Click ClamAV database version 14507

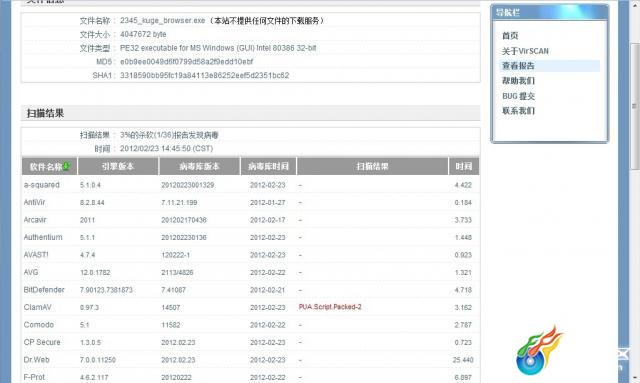click(x=171, y=307)
